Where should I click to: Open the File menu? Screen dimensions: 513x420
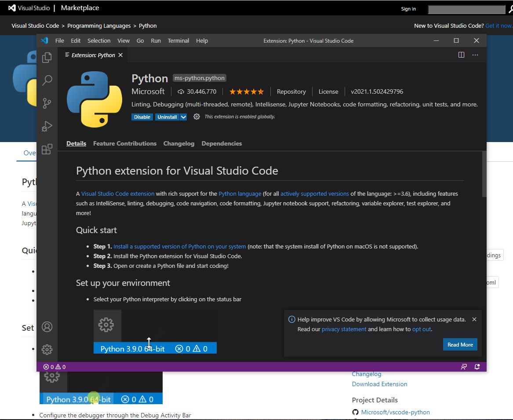tap(59, 40)
